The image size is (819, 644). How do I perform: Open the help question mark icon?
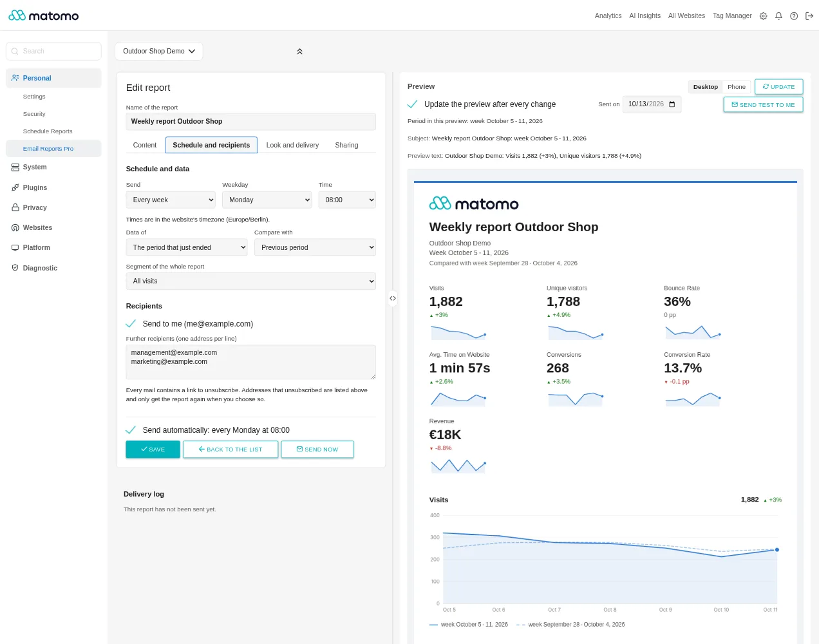[x=794, y=16]
